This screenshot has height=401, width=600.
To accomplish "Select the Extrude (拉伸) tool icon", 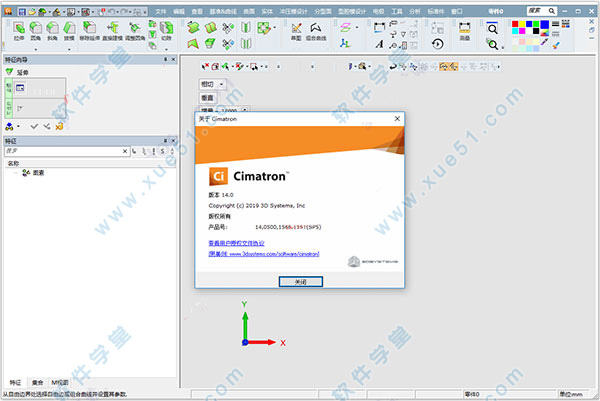I will (x=19, y=28).
